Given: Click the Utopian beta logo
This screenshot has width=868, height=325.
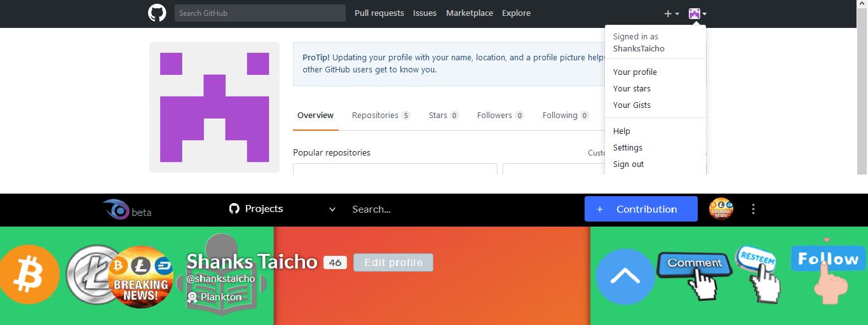Looking at the screenshot, I should (127, 209).
